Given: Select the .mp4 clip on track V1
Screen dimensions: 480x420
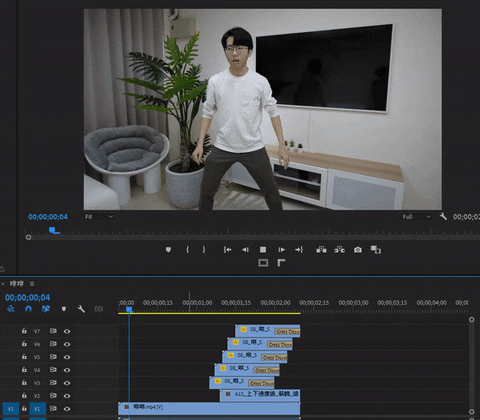Looking at the screenshot, I should tap(209, 409).
